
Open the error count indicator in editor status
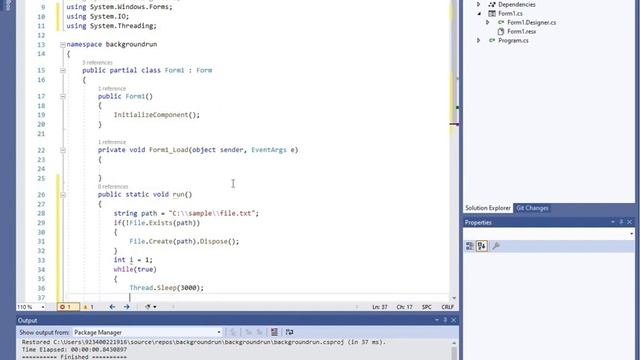(68, 307)
